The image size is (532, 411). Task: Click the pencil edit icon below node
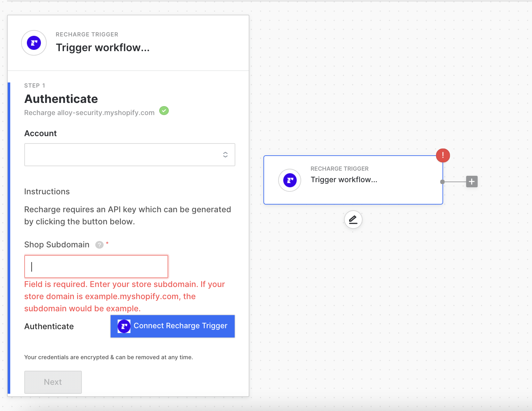353,220
